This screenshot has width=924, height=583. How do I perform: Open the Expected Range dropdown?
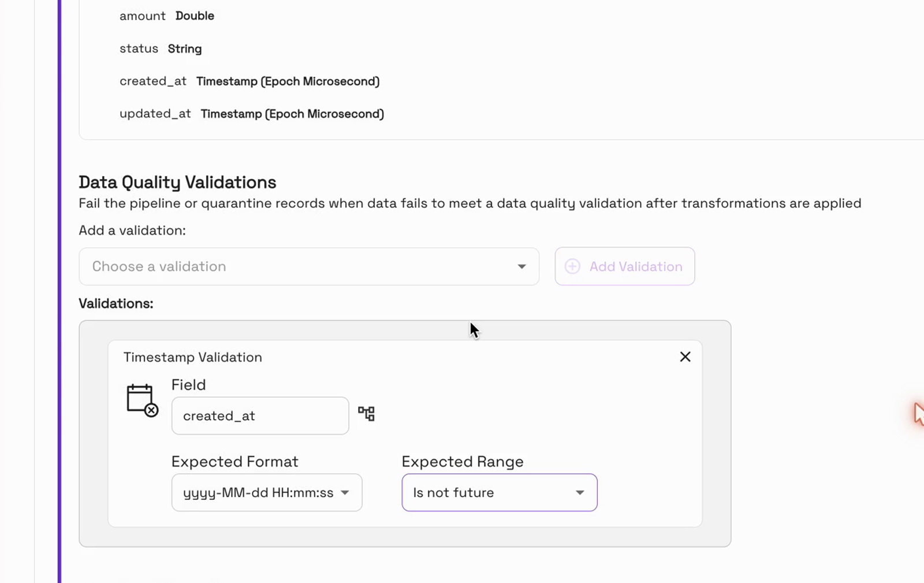click(500, 493)
